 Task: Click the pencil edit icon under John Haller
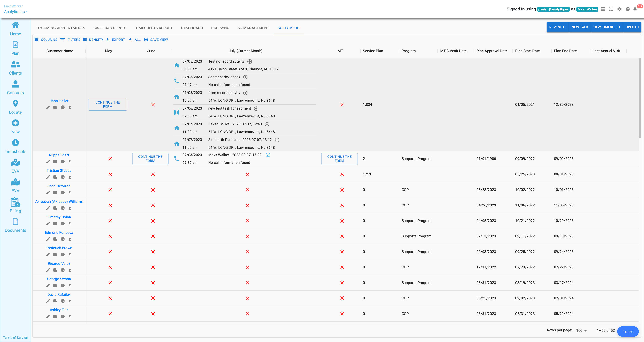(x=48, y=107)
